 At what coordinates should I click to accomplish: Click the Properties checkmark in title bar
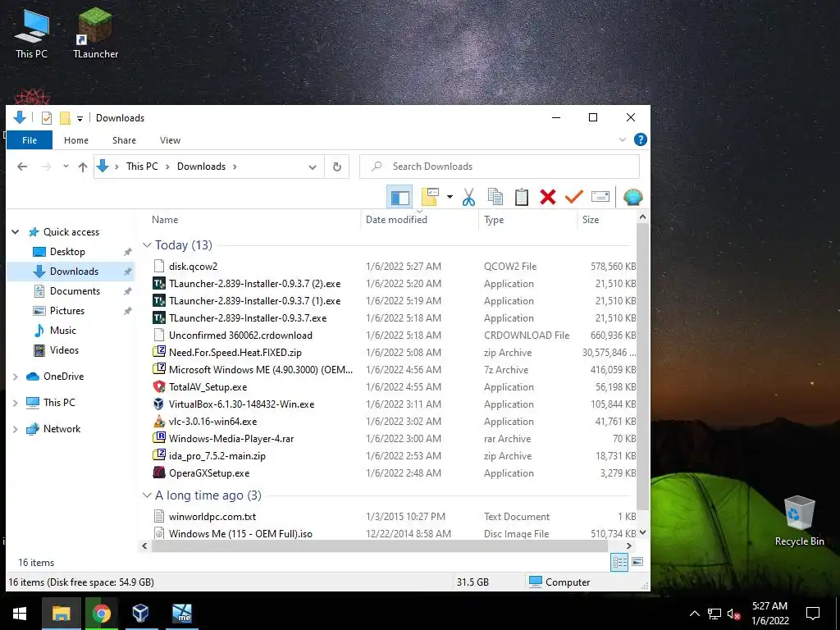pos(47,118)
